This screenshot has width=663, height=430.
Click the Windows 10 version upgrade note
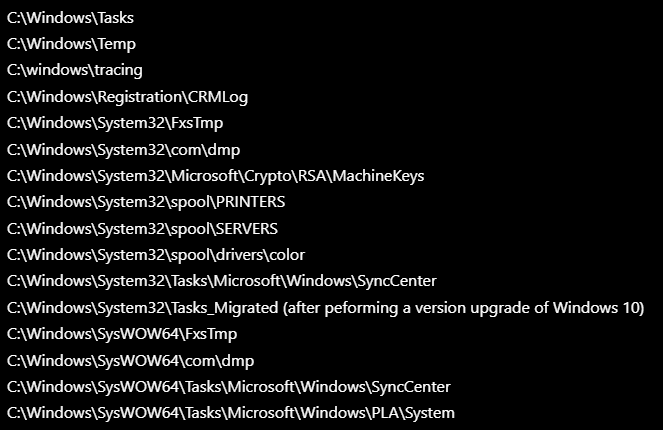coord(463,308)
